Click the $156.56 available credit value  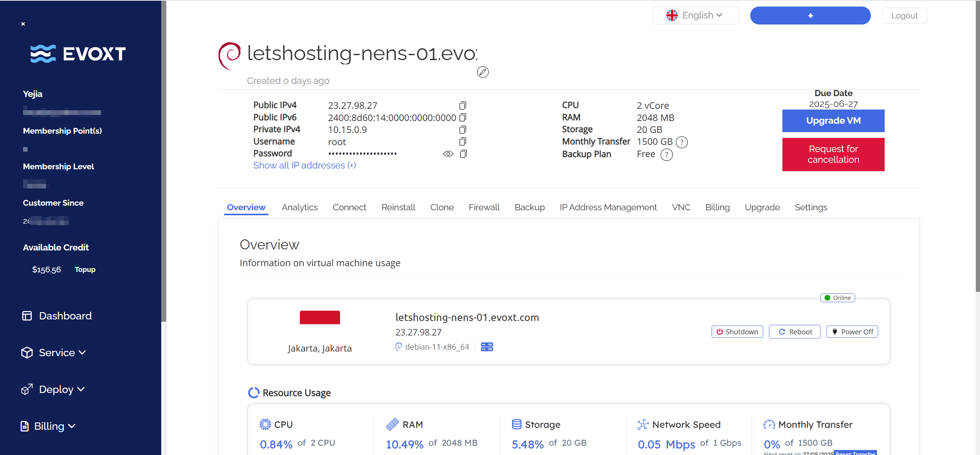(x=46, y=270)
